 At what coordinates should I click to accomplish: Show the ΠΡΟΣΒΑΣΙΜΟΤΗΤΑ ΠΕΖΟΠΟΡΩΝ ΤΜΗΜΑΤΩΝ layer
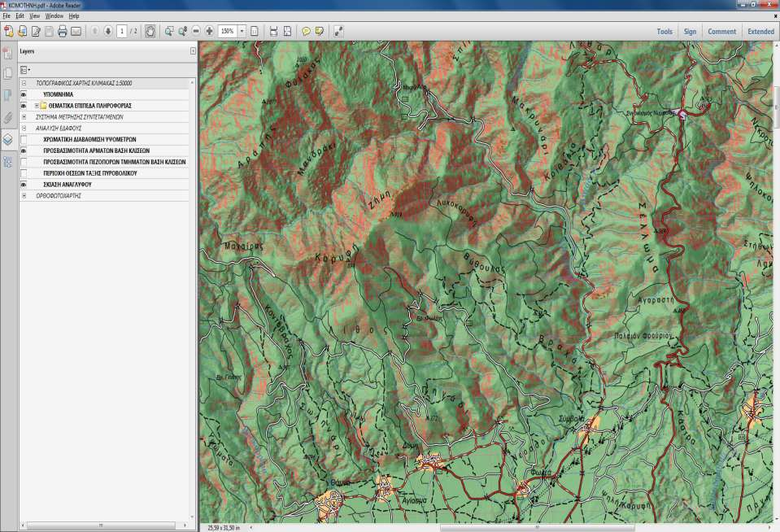(24, 162)
